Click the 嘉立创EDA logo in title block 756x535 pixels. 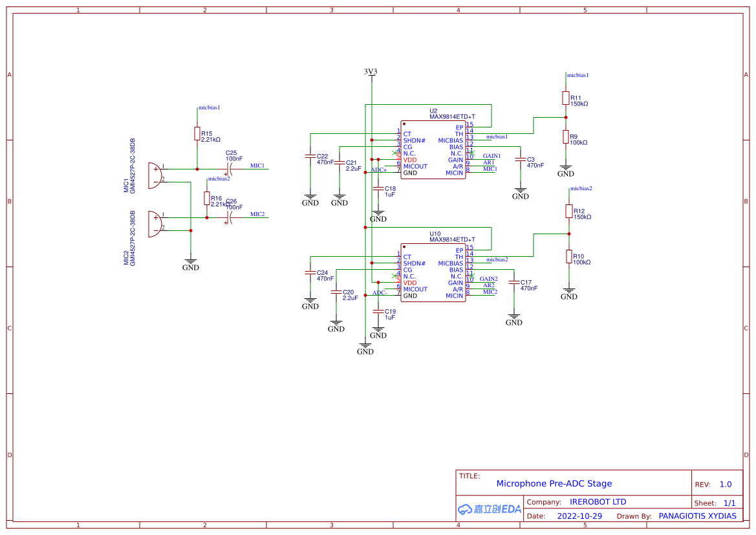click(x=488, y=508)
